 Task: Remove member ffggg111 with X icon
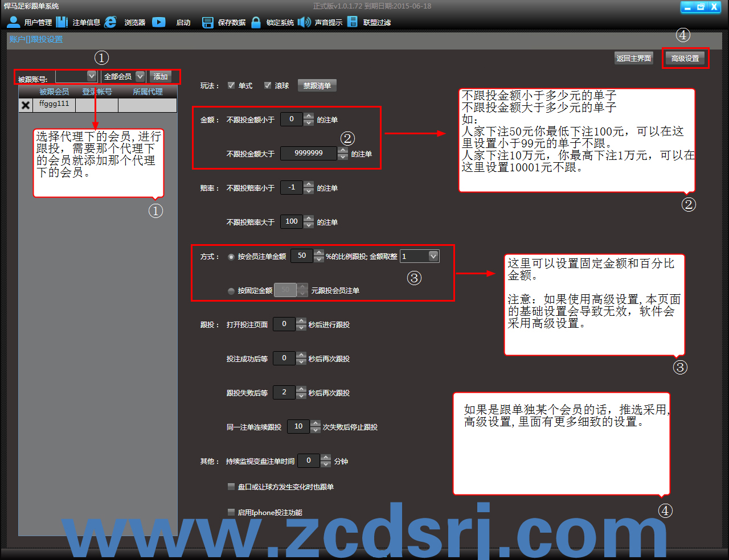(x=26, y=105)
